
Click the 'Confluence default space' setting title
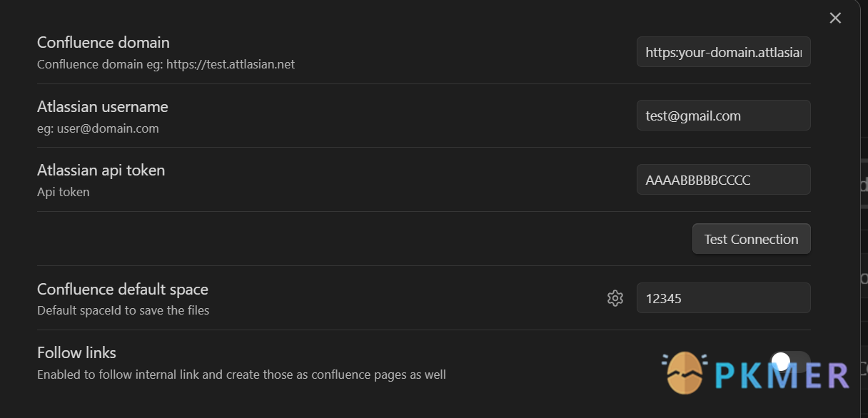pyautogui.click(x=123, y=290)
